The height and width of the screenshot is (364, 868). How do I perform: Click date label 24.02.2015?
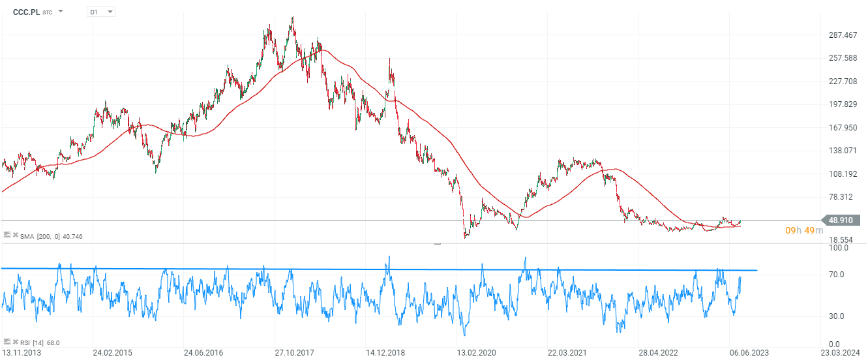(112, 353)
